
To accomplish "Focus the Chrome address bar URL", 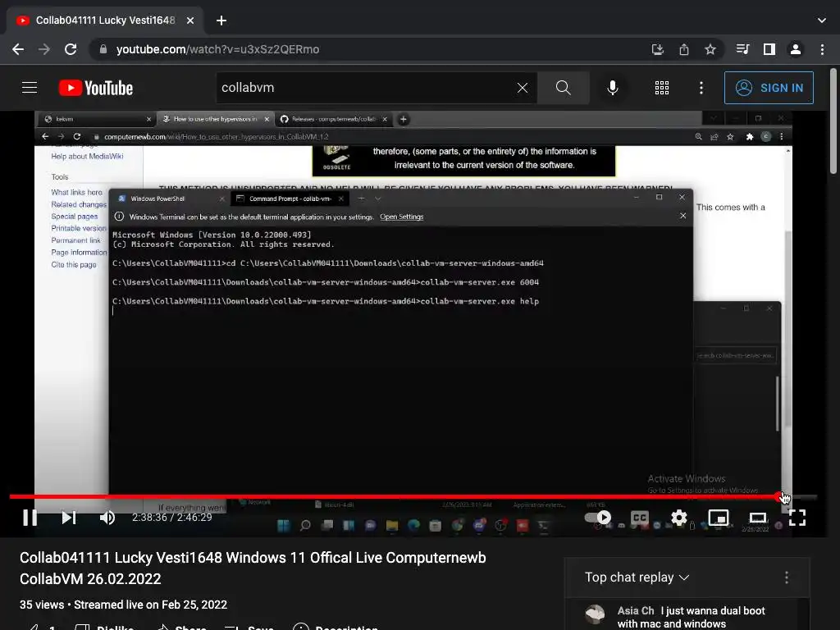I will pos(217,49).
